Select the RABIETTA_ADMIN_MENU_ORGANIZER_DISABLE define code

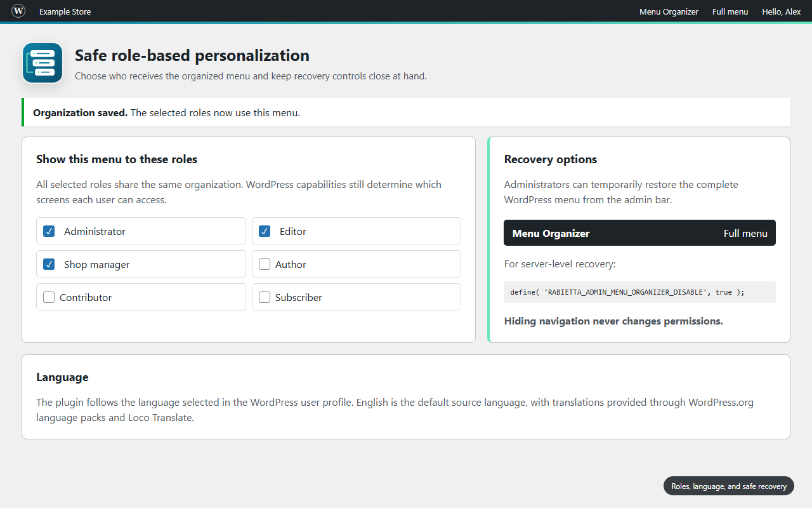639,292
